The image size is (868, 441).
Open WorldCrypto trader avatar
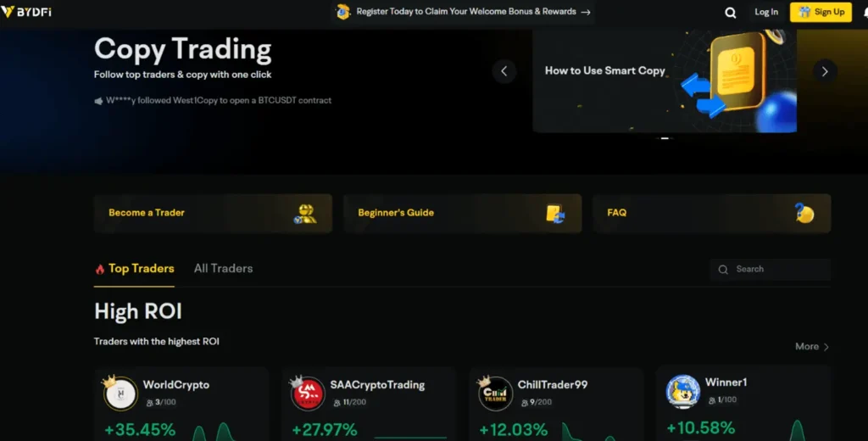tap(120, 394)
